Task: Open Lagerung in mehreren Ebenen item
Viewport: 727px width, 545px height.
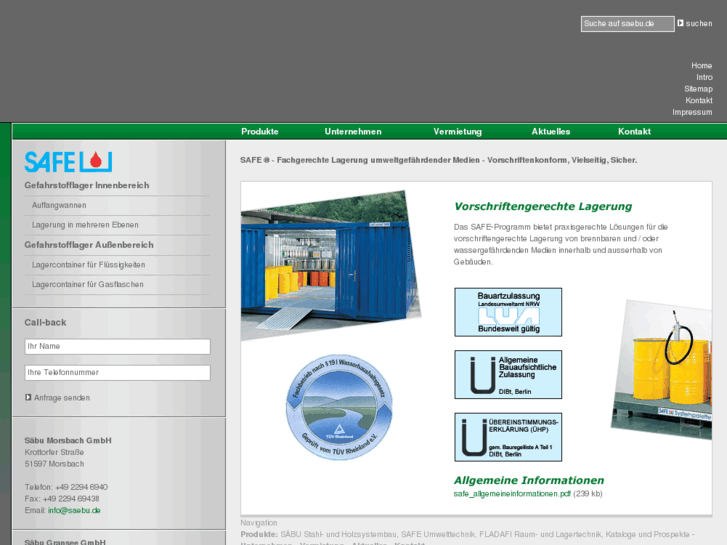Action: [85, 225]
